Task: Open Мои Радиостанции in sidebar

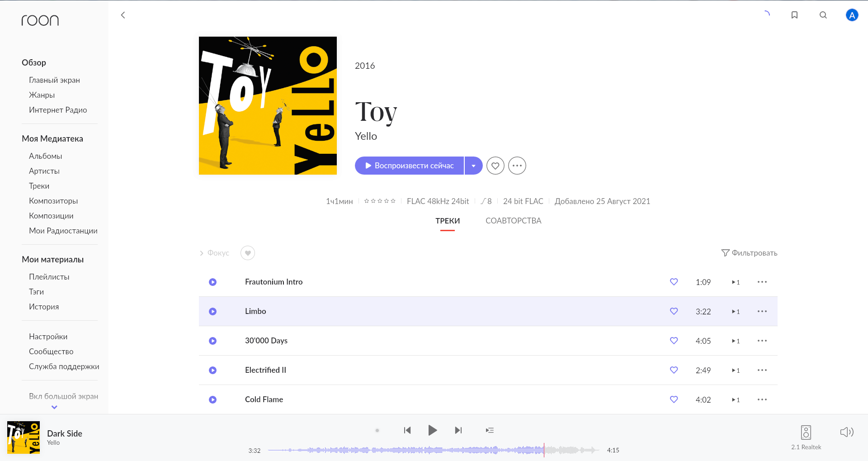Action: [63, 231]
